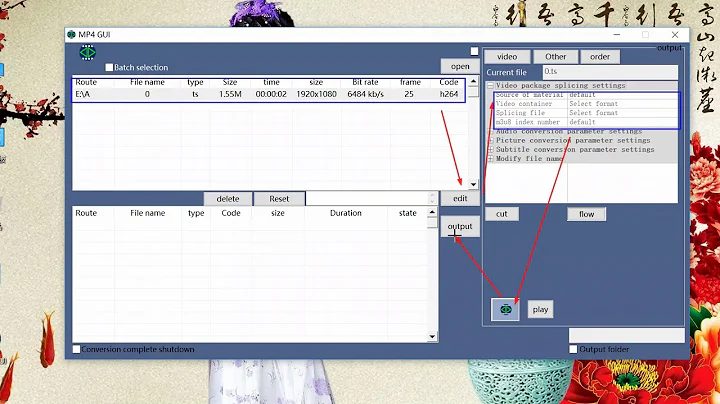720x404 pixels.
Task: Click the h264 code cell
Action: [x=449, y=94]
